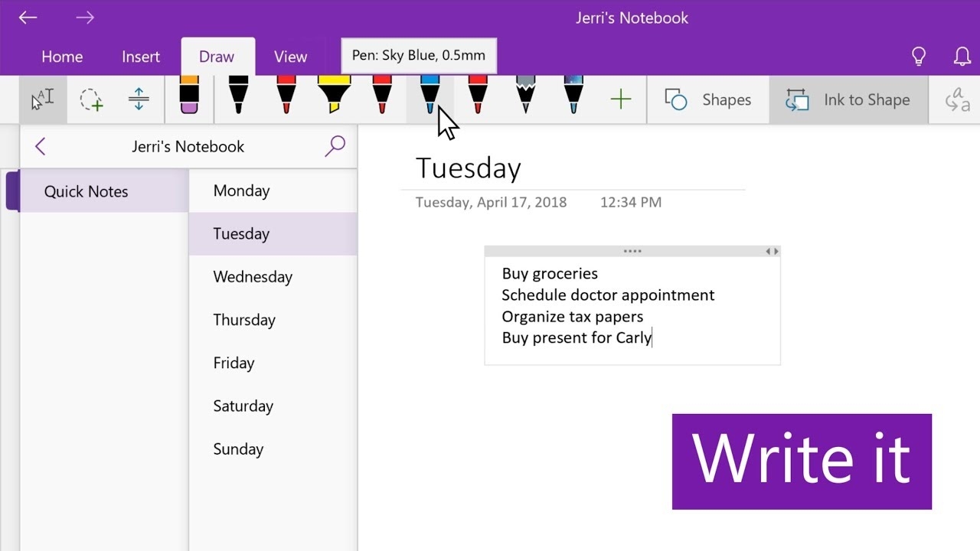This screenshot has width=980, height=551.
Task: Select the Eraser tool
Action: coord(189,98)
